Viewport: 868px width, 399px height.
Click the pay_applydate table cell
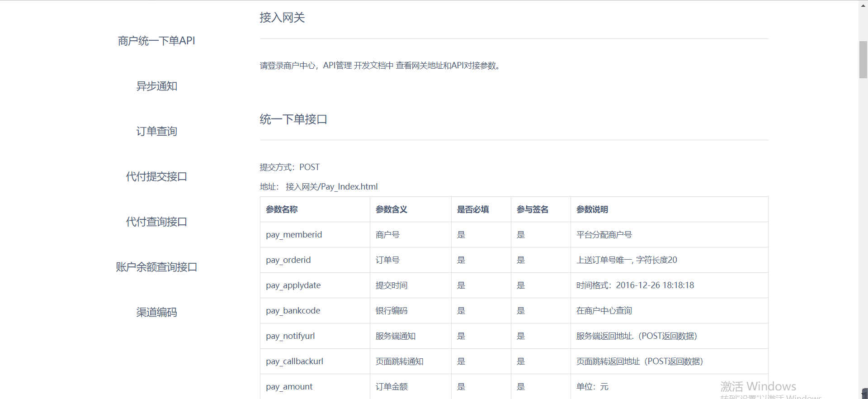293,285
